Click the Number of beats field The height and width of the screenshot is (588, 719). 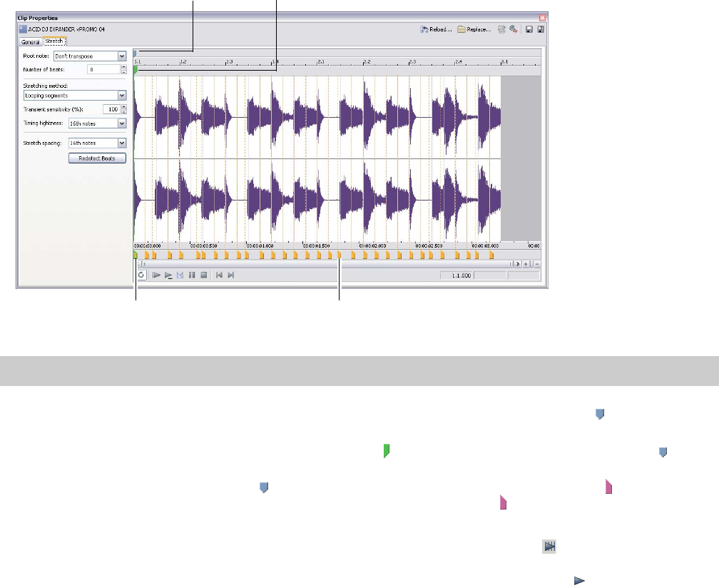point(103,69)
